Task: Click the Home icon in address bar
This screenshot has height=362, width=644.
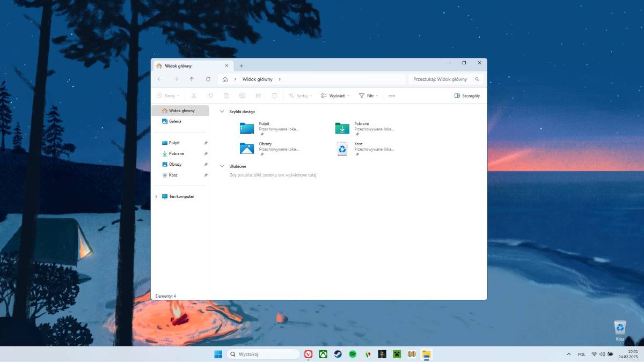Action: [x=225, y=79]
